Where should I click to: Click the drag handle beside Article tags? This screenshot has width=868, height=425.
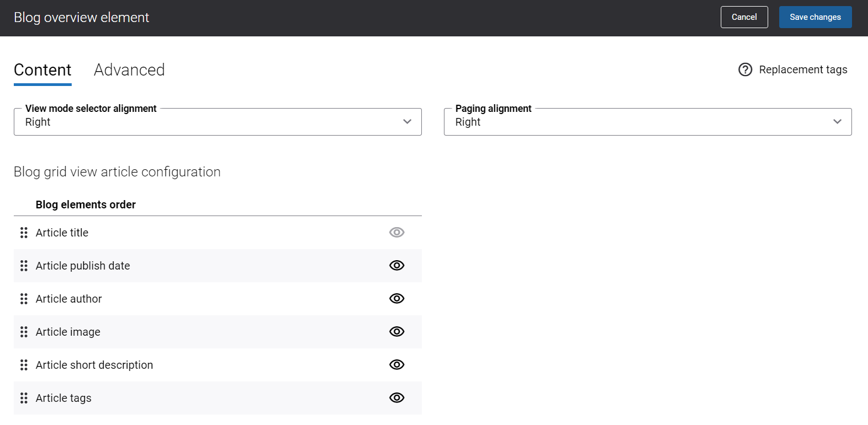tap(24, 398)
